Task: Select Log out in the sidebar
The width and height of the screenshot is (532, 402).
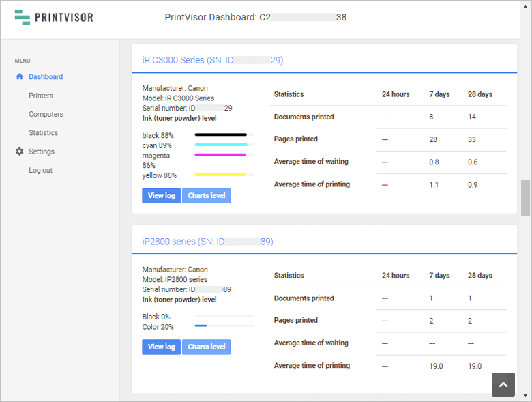Action: coord(40,170)
